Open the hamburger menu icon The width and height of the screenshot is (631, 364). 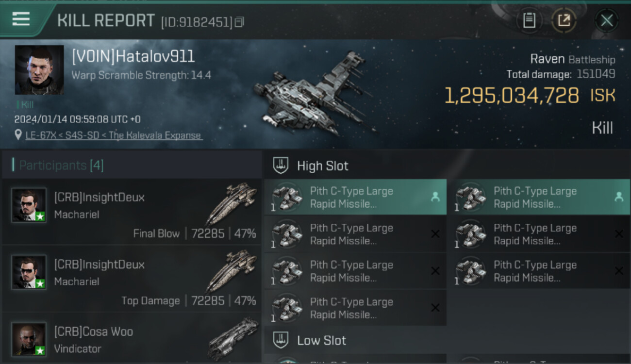pyautogui.click(x=21, y=19)
